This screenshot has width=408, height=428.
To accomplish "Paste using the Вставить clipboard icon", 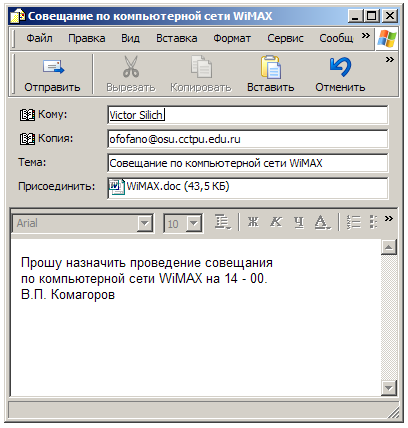I will pyautogui.click(x=270, y=67).
